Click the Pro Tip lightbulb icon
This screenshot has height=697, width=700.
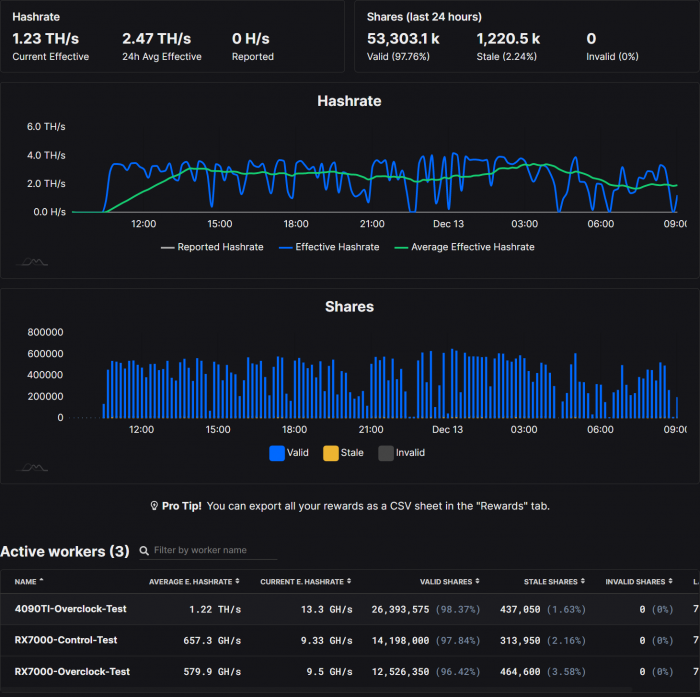[x=154, y=506]
